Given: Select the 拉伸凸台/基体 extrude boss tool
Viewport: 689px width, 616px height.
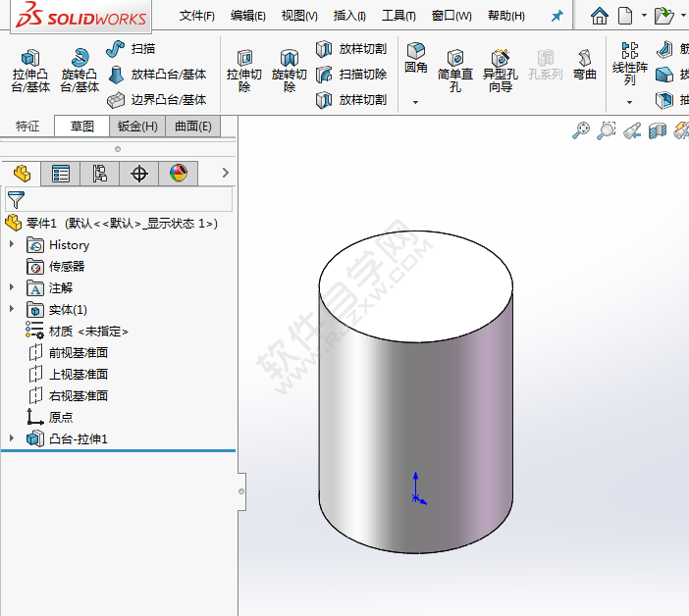Looking at the screenshot, I should [x=30, y=71].
